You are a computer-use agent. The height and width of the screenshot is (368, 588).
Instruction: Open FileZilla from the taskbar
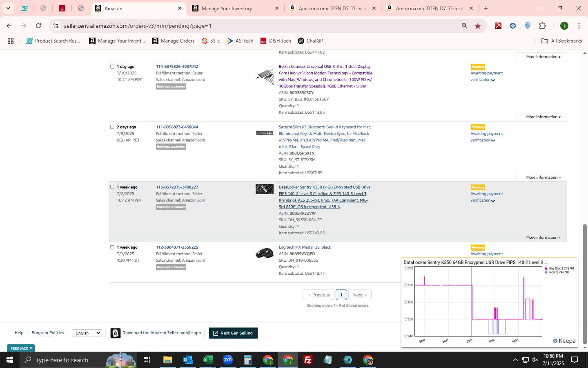(308, 360)
